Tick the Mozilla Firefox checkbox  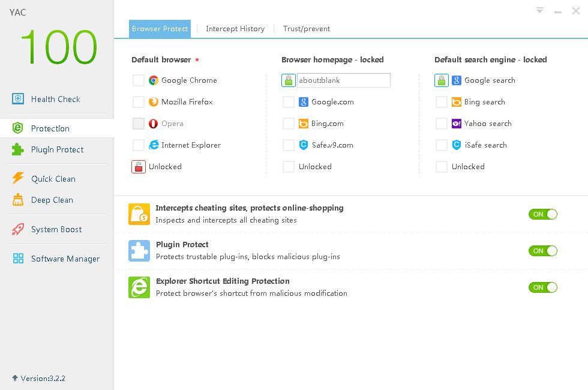(139, 102)
